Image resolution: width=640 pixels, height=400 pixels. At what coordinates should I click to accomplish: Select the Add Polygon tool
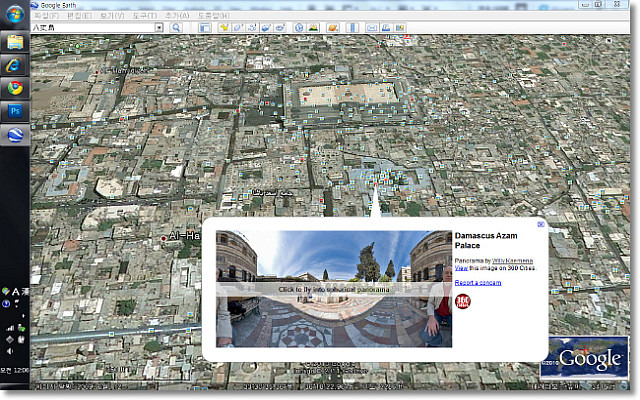(238, 27)
